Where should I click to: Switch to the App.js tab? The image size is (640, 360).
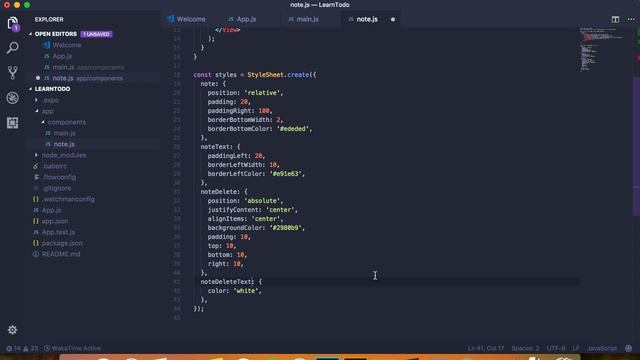pyautogui.click(x=242, y=19)
